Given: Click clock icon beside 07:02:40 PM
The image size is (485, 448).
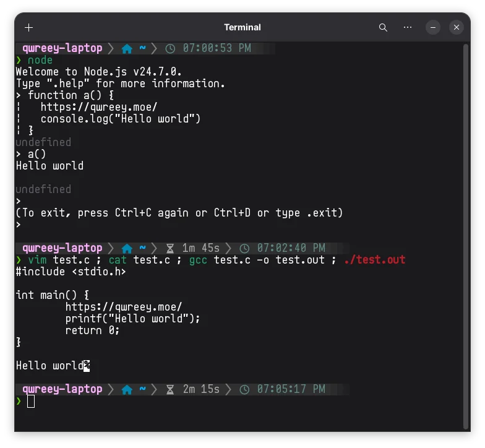Looking at the screenshot, I should (x=245, y=248).
